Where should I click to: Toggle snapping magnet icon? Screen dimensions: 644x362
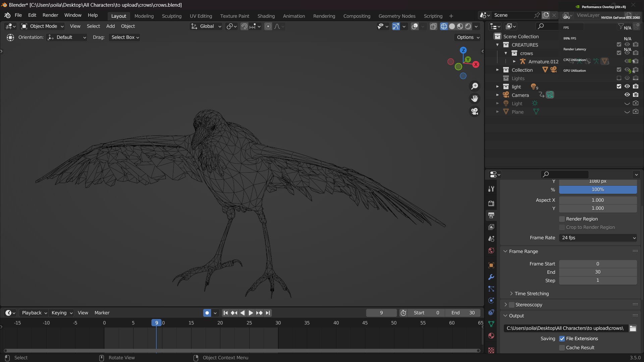[x=244, y=26]
